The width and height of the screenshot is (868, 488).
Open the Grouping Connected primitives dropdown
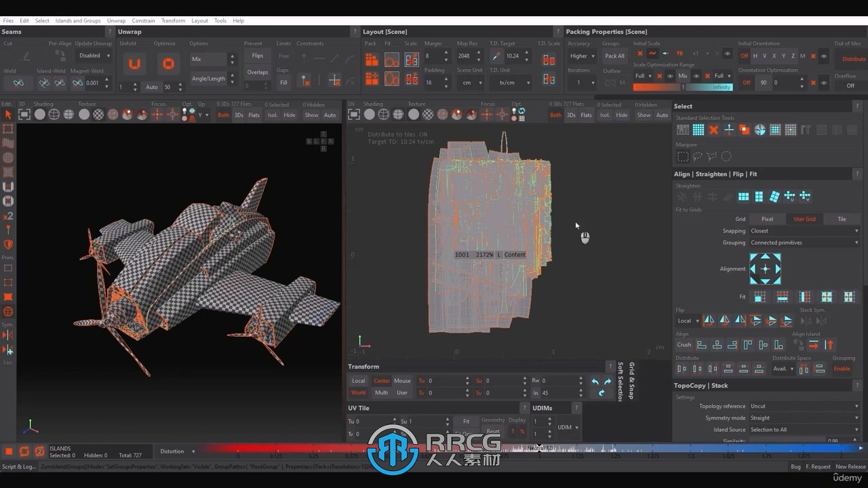click(804, 243)
